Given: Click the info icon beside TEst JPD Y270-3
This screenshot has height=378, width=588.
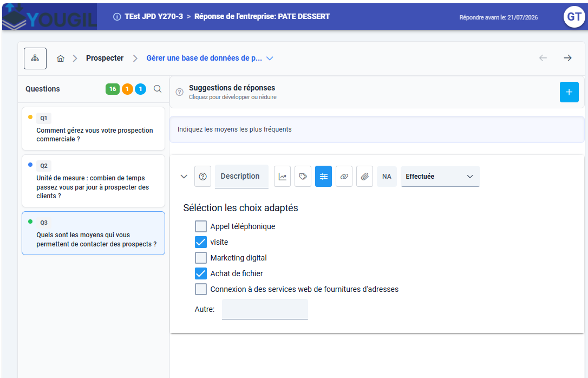Looking at the screenshot, I should [x=117, y=16].
